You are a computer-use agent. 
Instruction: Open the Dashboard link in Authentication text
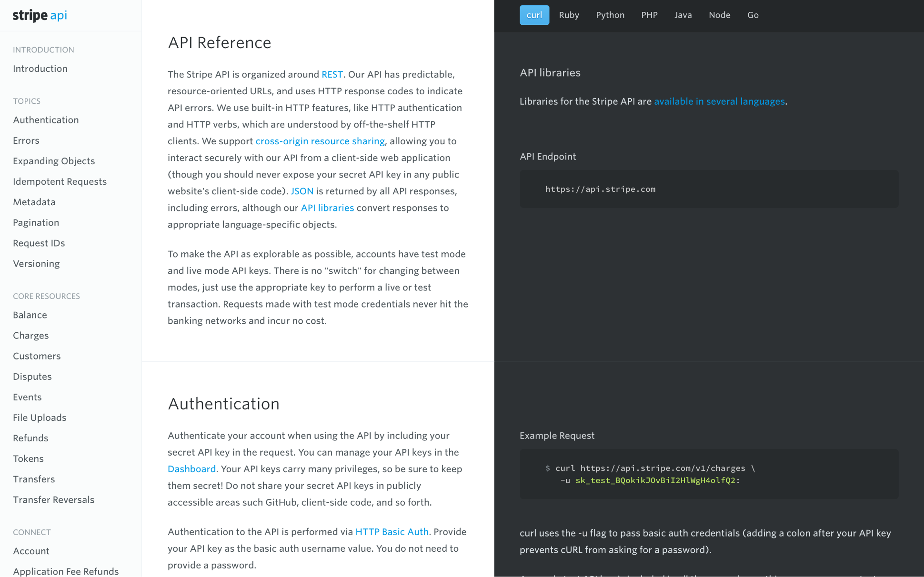(x=191, y=468)
